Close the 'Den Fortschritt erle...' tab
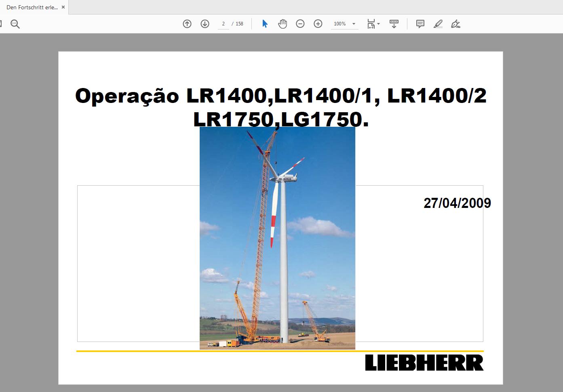This screenshot has width=563, height=392. [63, 7]
